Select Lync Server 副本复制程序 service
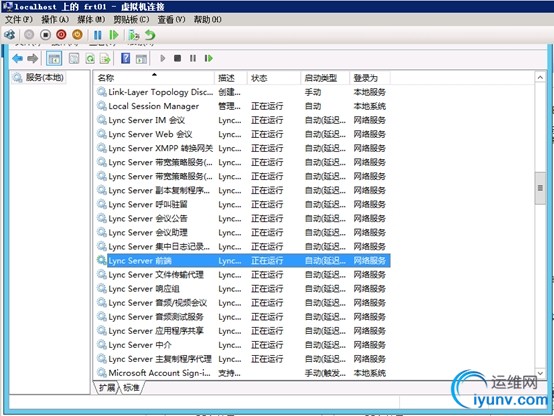The height and width of the screenshot is (416, 554). pos(242,191)
